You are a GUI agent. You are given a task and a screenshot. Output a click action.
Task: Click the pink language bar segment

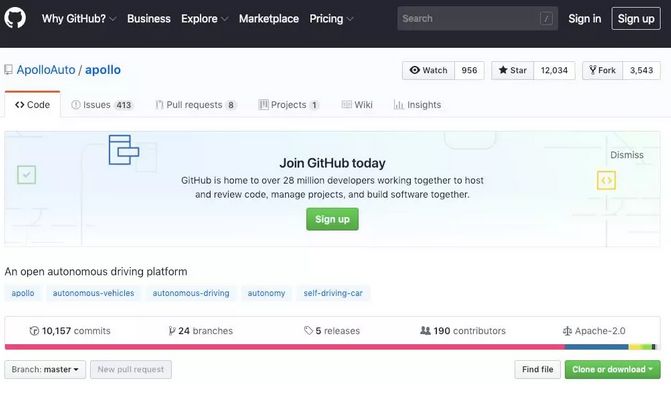[285, 347]
